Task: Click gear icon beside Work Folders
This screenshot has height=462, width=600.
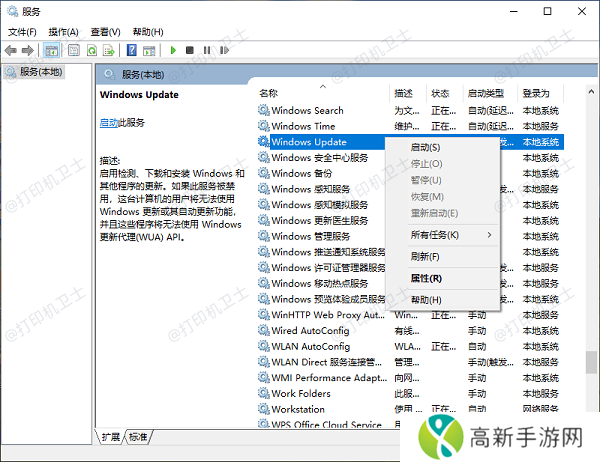Action: (263, 393)
